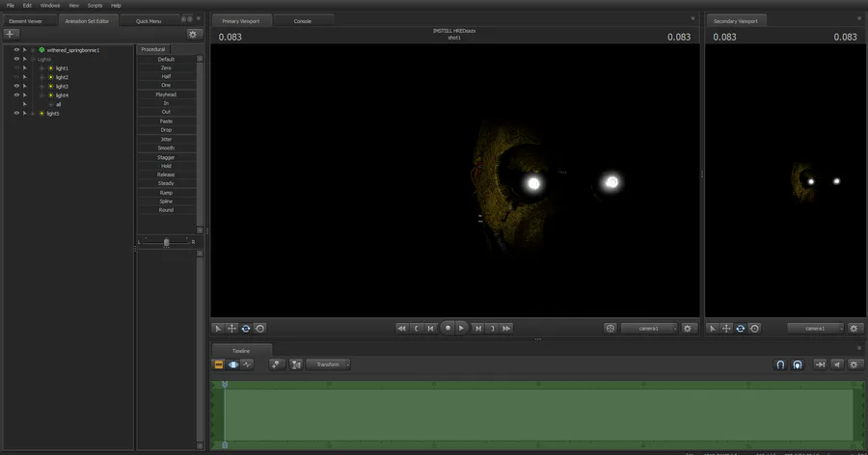
Task: Toggle the second magnet snap-frame icon
Action: click(x=798, y=364)
